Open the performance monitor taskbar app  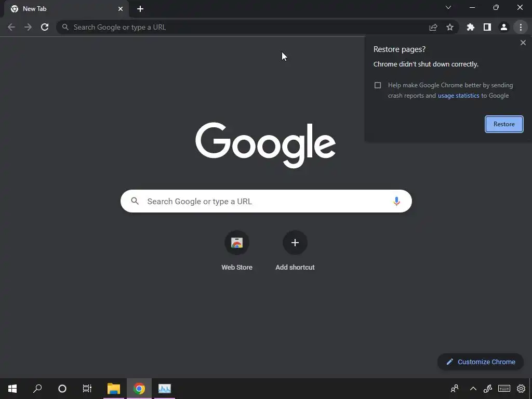165,389
